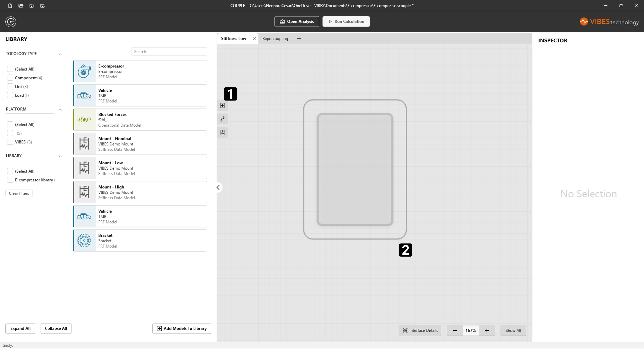Select the E-compressor FRF Model card title

coord(111,66)
